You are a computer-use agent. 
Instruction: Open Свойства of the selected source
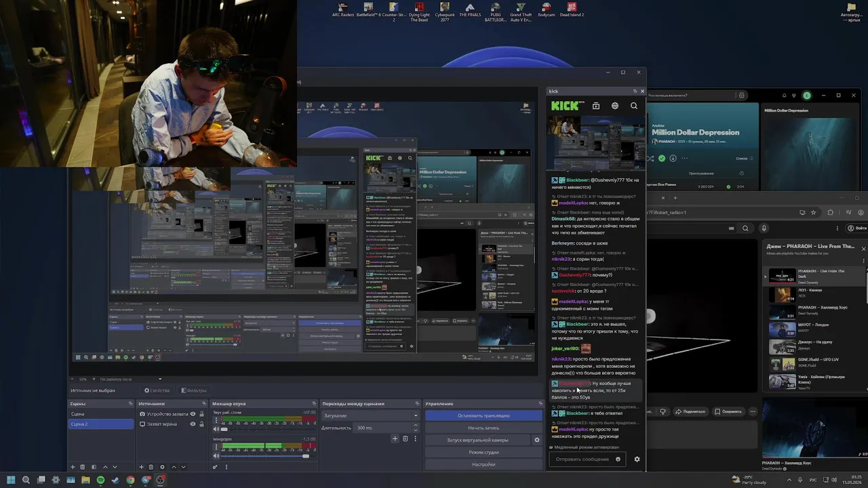tap(157, 390)
